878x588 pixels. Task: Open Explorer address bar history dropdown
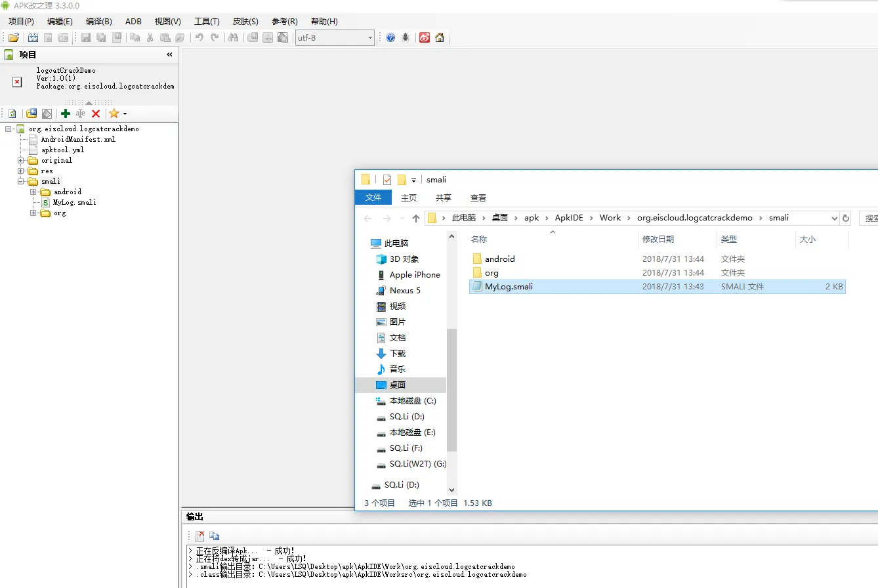tap(835, 218)
